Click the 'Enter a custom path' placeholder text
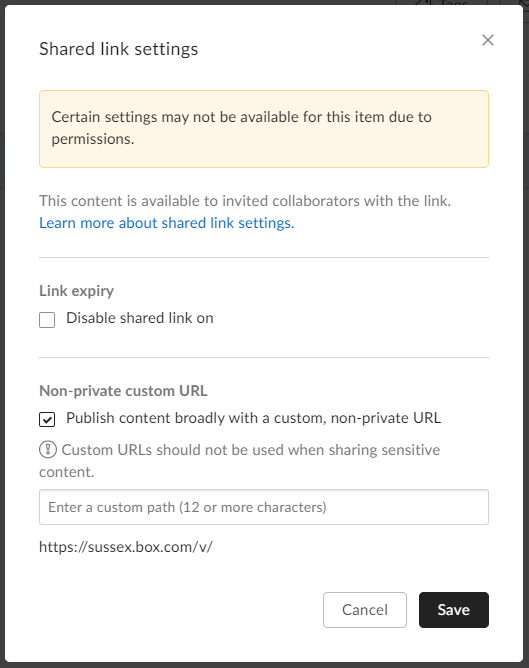The width and height of the screenshot is (529, 668). pyautogui.click(x=187, y=507)
